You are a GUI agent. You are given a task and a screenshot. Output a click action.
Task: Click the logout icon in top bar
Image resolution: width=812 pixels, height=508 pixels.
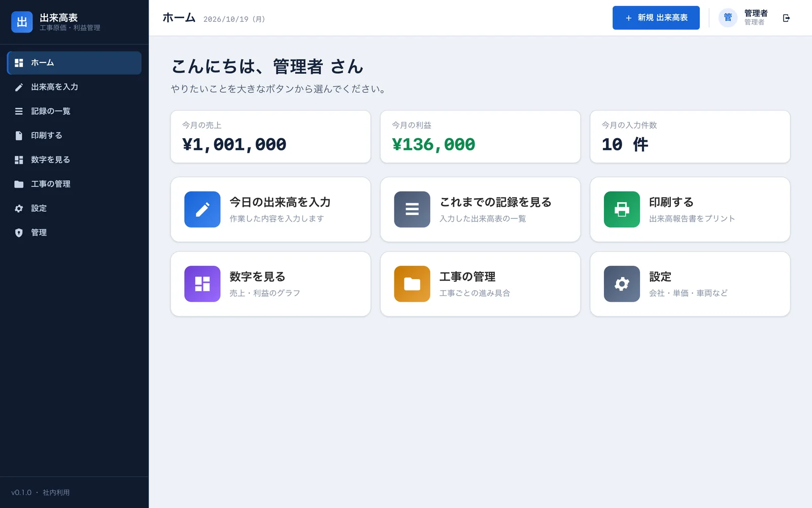coord(786,18)
